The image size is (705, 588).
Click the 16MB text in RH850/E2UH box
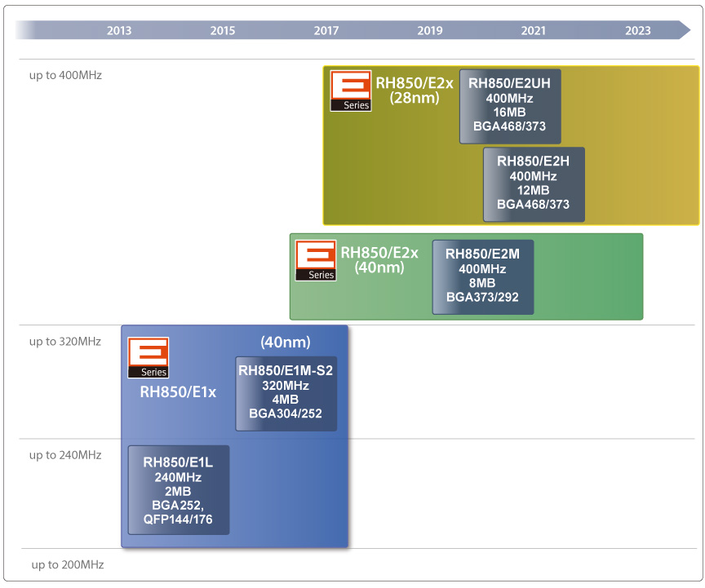[x=509, y=113]
